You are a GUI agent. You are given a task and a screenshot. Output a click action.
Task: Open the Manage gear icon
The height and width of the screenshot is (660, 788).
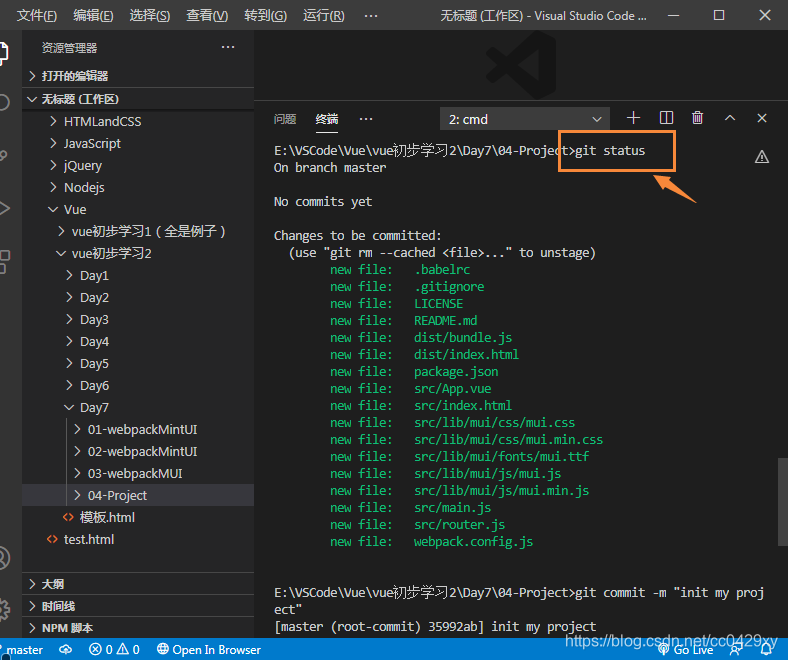tap(4, 609)
